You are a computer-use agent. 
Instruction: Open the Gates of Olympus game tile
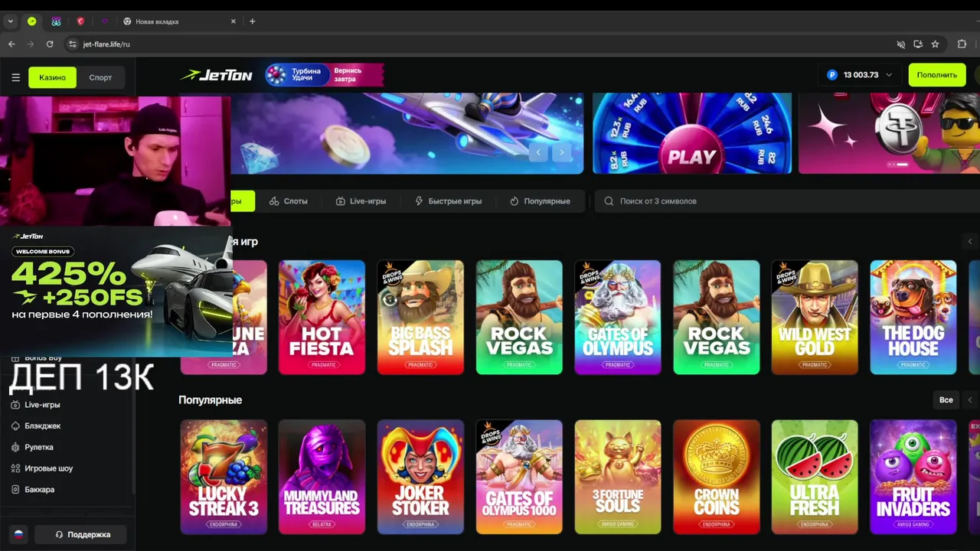pyautogui.click(x=618, y=318)
